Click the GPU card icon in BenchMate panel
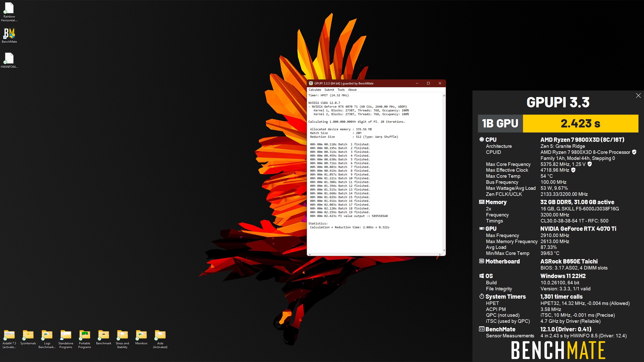This screenshot has width=644, height=362. (481, 229)
